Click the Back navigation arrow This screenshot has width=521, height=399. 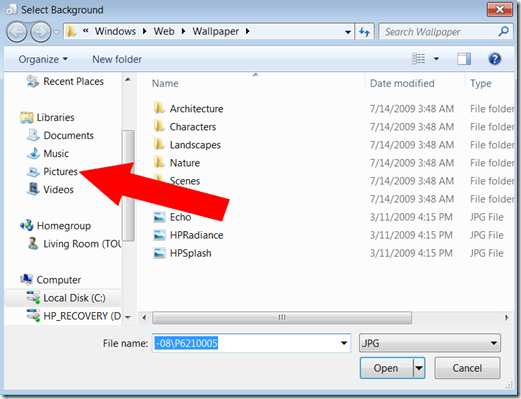coord(16,32)
